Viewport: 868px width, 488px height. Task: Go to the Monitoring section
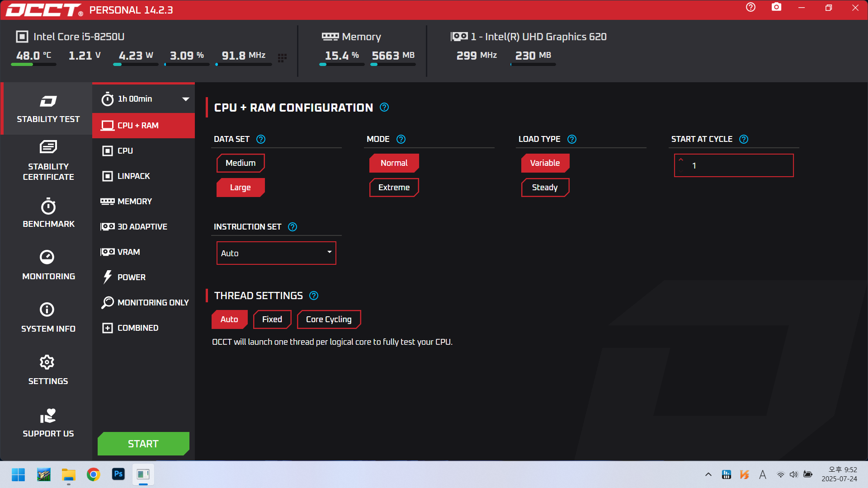[x=47, y=266]
